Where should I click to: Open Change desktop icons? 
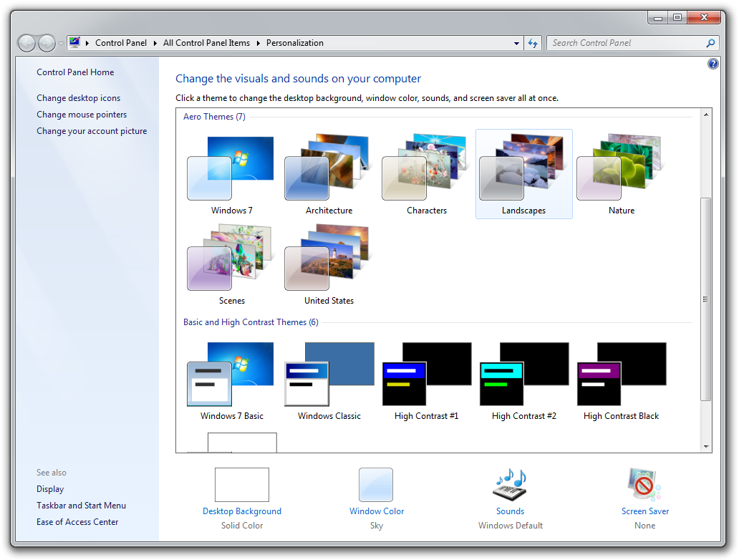click(x=78, y=97)
